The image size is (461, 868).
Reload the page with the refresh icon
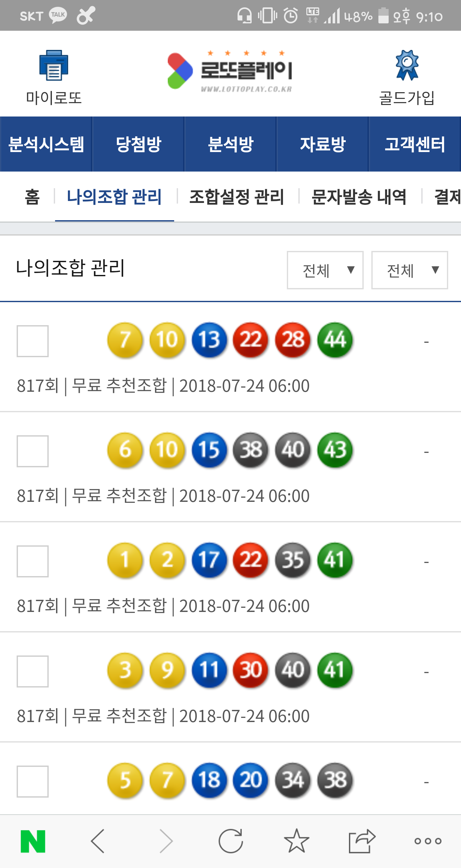(x=230, y=841)
